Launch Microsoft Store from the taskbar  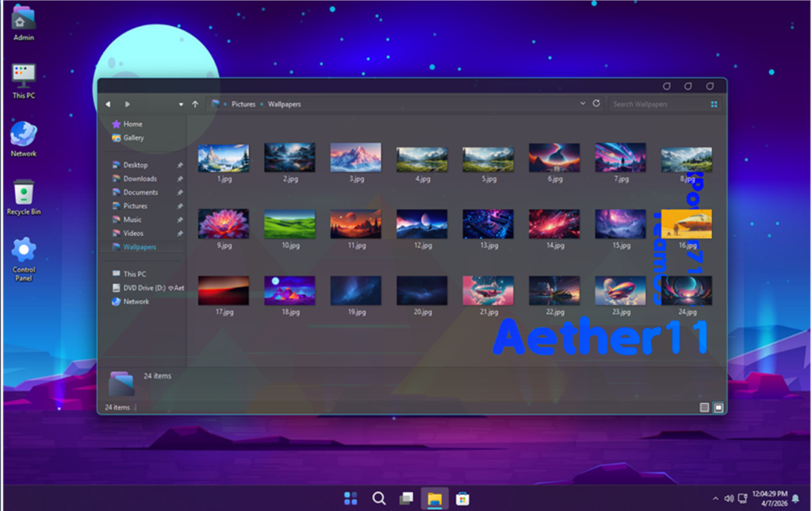462,498
